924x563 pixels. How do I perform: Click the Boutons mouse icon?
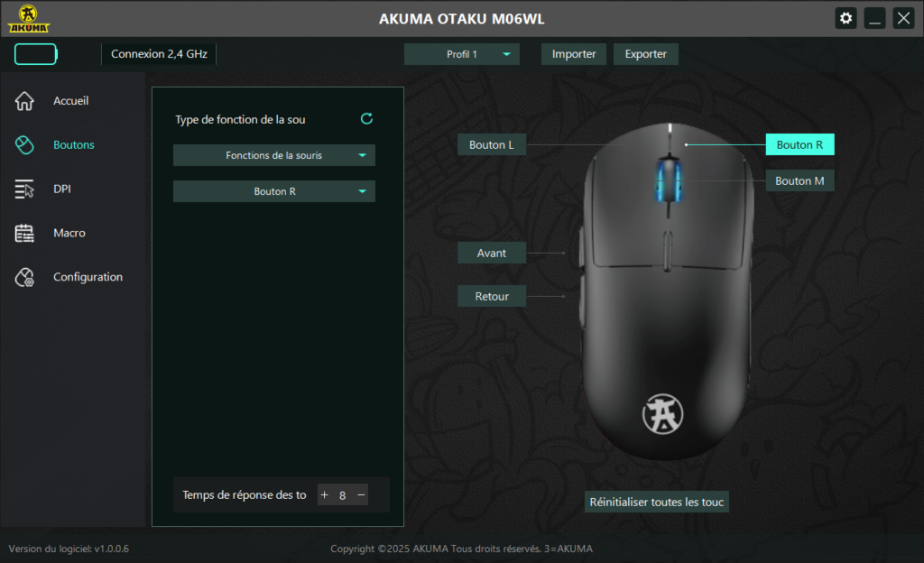pos(24,145)
